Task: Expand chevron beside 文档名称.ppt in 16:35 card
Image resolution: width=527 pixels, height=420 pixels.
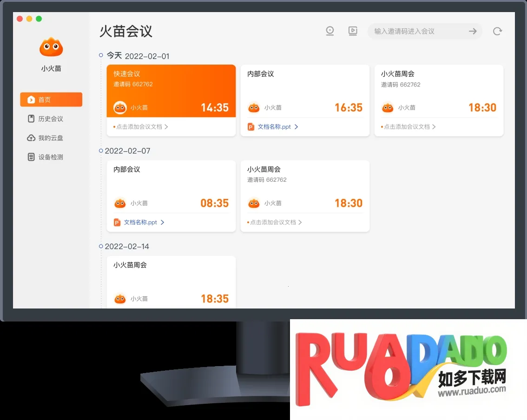Action: [x=296, y=127]
